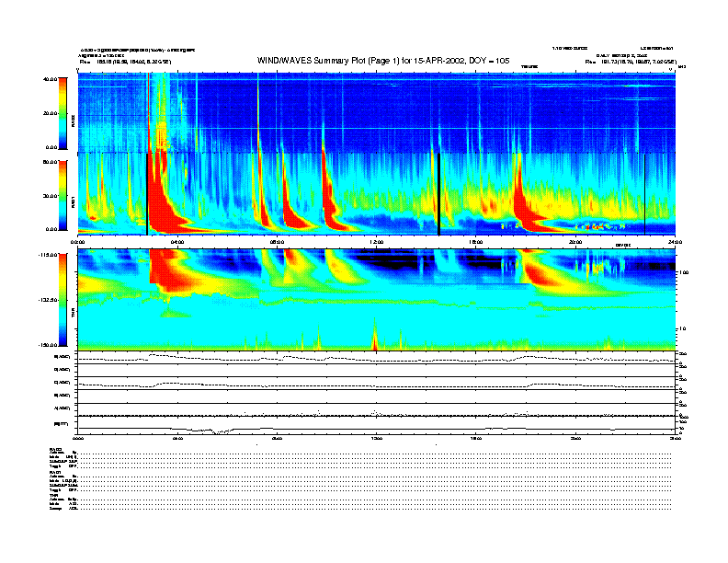Viewport: 728px width, 563px height.
Task: Click the 30.00 label on RAD1 scale
Action: (x=50, y=196)
